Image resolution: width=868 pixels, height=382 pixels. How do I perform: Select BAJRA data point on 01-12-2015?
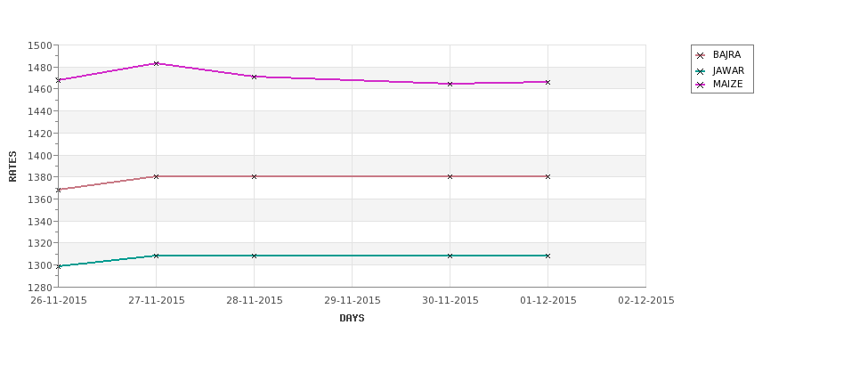(x=548, y=176)
